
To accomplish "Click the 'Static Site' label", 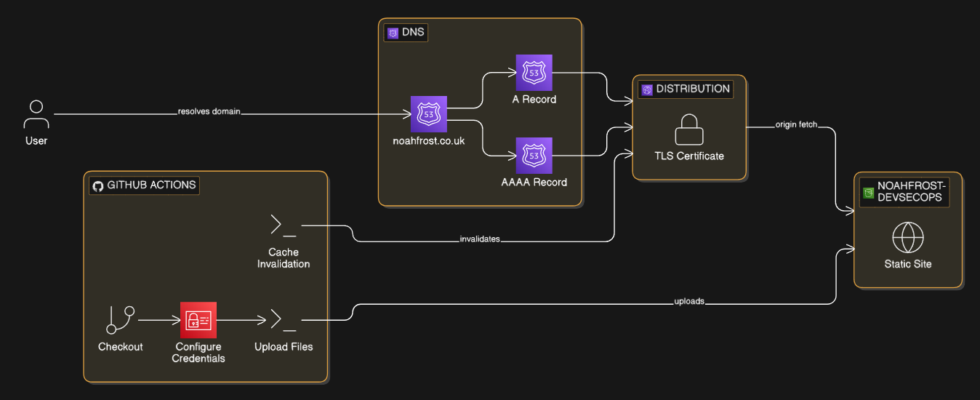I will pyautogui.click(x=908, y=263).
